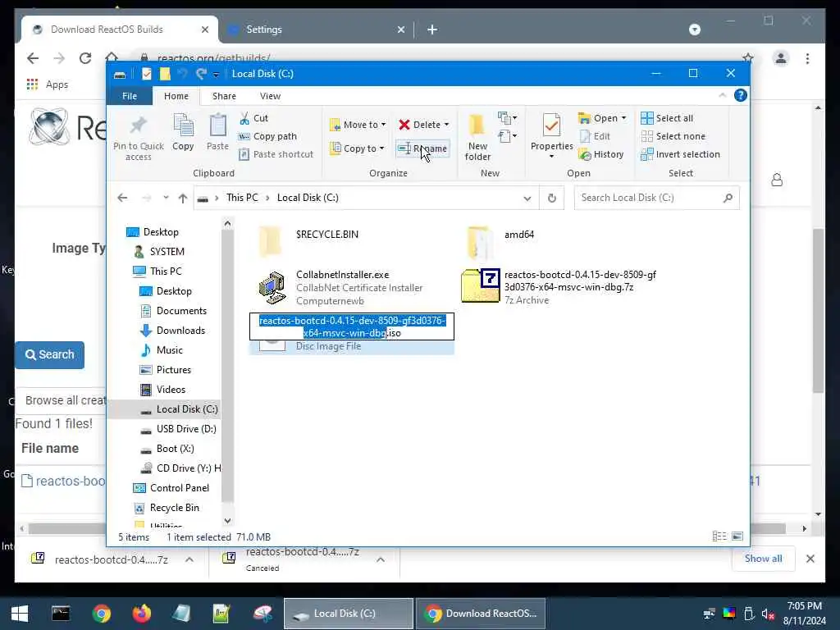Viewport: 840px width, 630px height.
Task: Click Paste shortcut in ribbon
Action: coord(276,154)
